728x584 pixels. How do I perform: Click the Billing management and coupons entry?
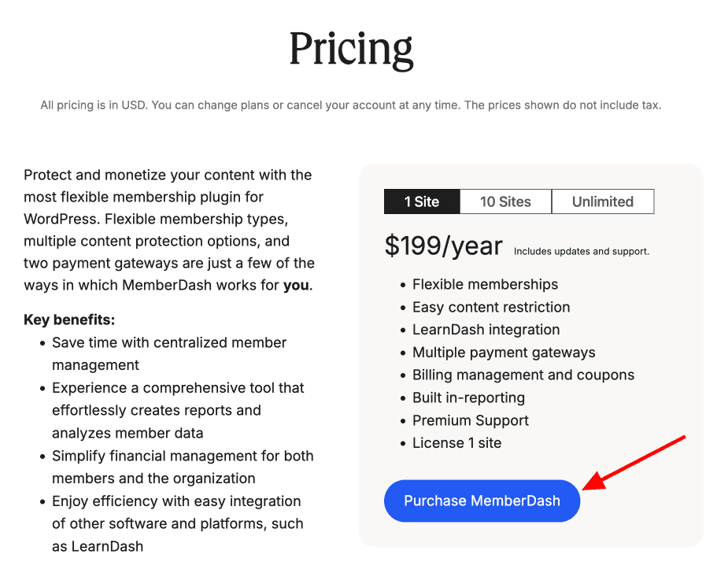(523, 375)
